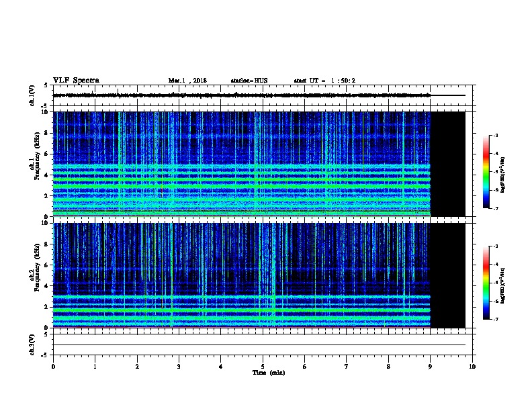Click the black no-data region of ch.2 spectrogram
This screenshot has height=411, width=532.
point(448,275)
